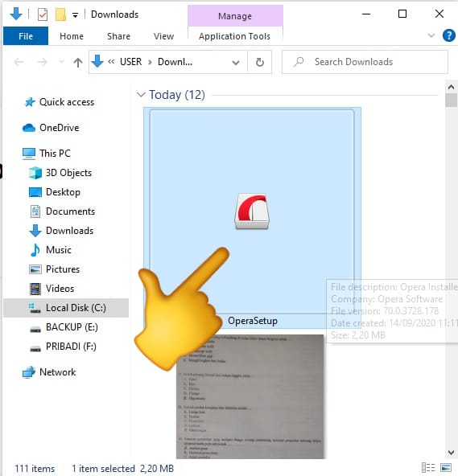Go up one folder level
The height and width of the screenshot is (476, 458).
pyautogui.click(x=78, y=62)
